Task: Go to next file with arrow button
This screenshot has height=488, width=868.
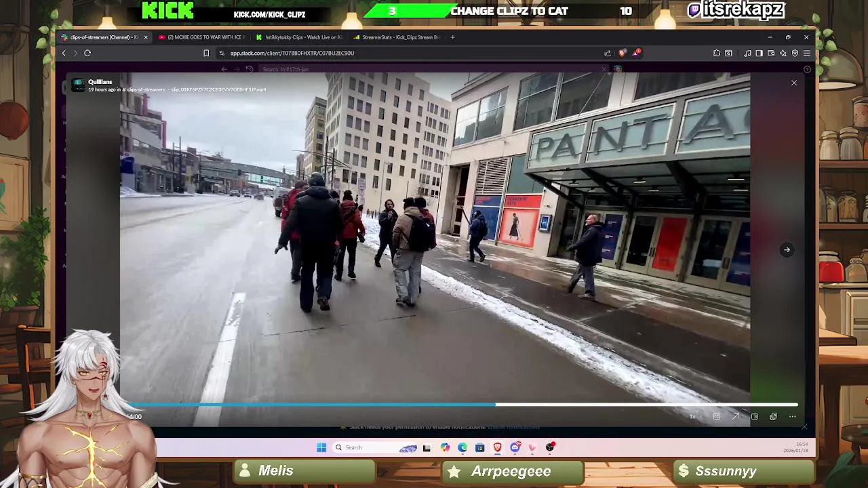Action: [x=787, y=250]
